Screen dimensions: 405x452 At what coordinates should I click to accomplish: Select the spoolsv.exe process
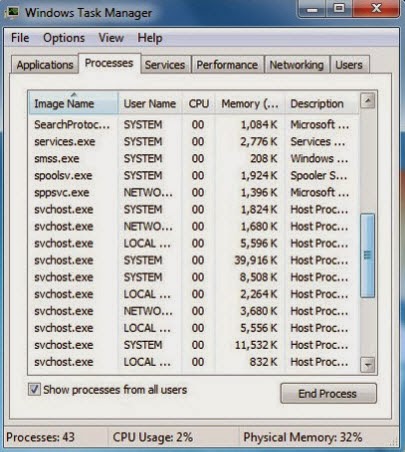point(194,176)
